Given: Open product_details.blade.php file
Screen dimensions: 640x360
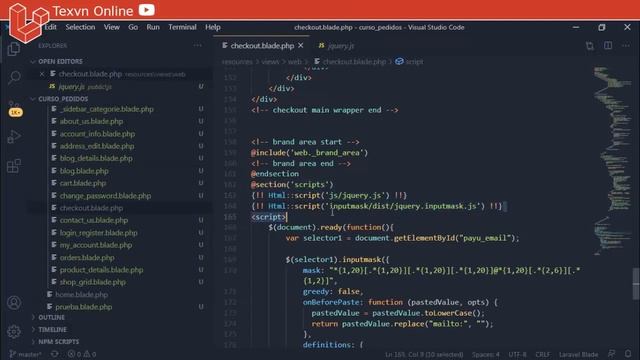Looking at the screenshot, I should pyautogui.click(x=101, y=270).
